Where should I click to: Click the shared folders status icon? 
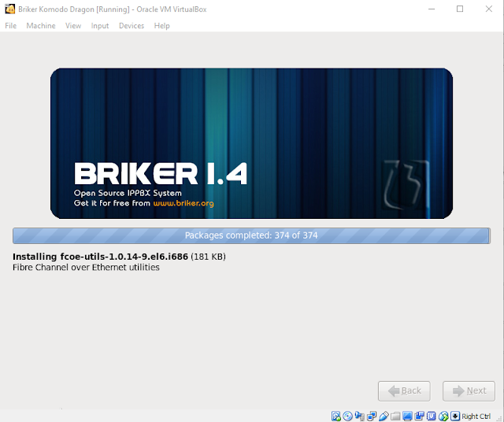tap(395, 416)
